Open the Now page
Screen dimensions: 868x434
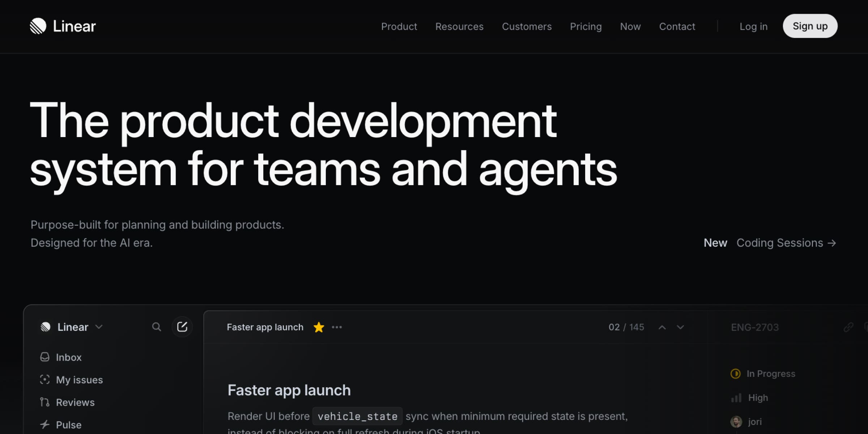tap(630, 26)
